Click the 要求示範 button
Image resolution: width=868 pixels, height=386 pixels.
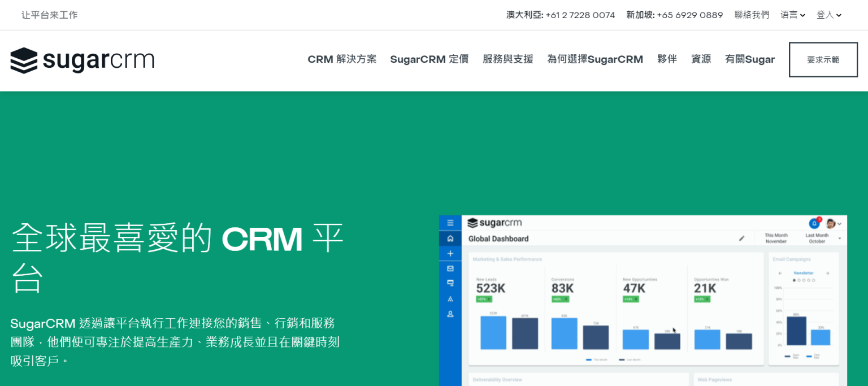823,59
